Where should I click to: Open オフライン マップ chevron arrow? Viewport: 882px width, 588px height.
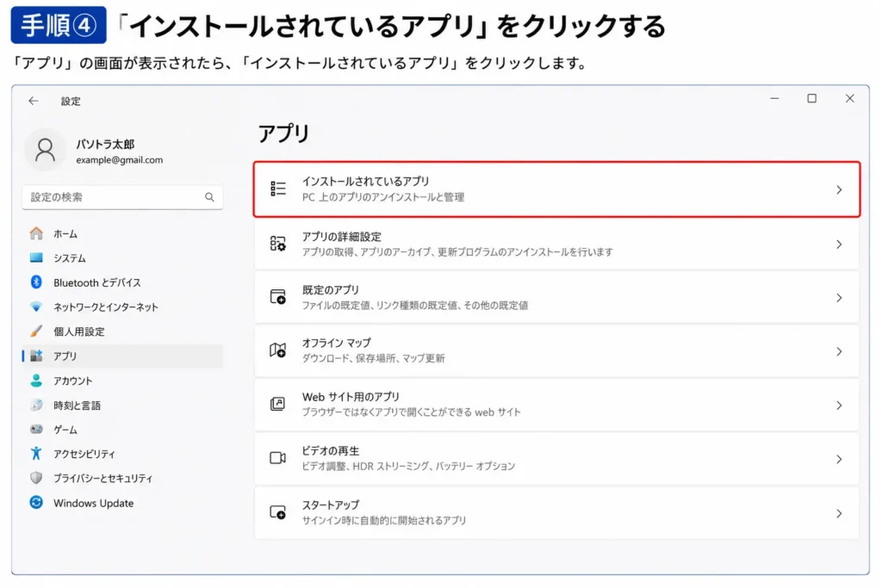coord(839,352)
